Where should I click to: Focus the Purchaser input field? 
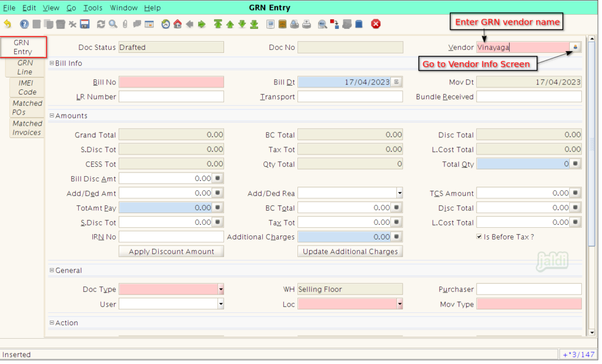click(529, 289)
